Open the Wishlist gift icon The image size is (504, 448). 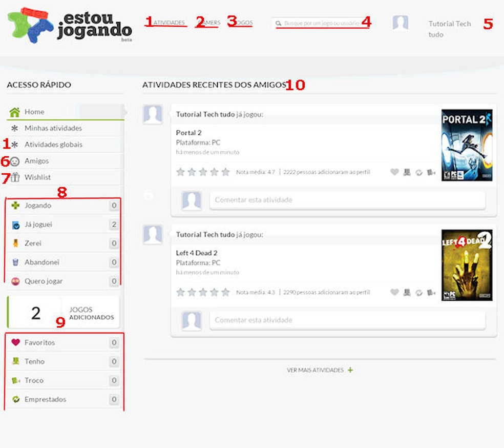point(15,177)
